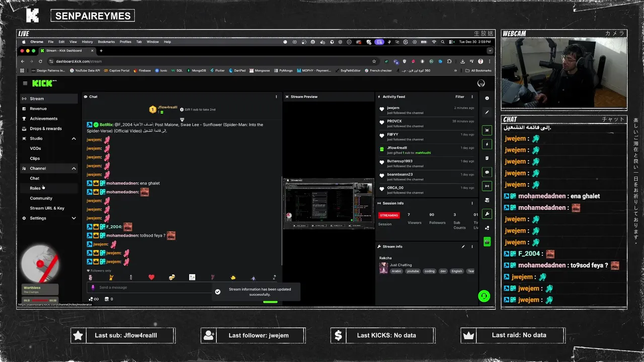644x362 pixels.
Task: Collapse the Channel sidebar section
Action: (x=73, y=168)
